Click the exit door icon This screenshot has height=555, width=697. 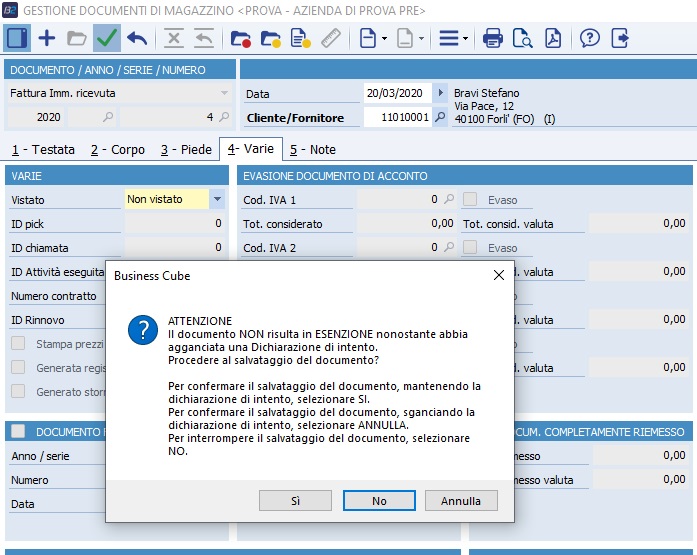(620, 39)
